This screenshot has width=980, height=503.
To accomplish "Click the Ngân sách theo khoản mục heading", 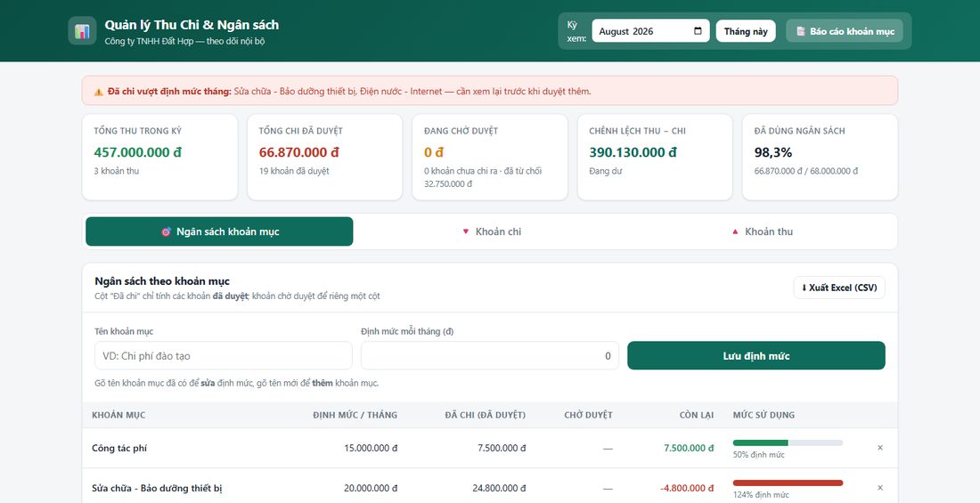I will [x=162, y=282].
